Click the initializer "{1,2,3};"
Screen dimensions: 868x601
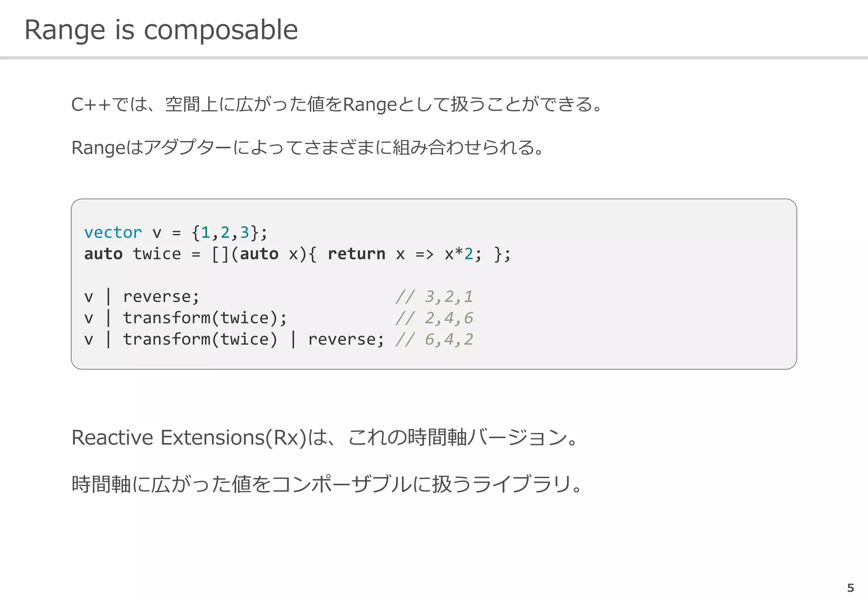click(229, 233)
